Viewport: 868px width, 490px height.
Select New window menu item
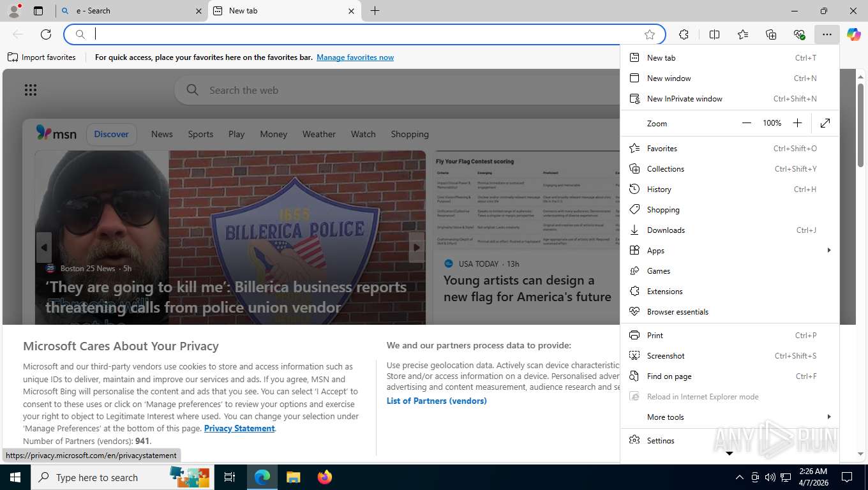(x=730, y=78)
